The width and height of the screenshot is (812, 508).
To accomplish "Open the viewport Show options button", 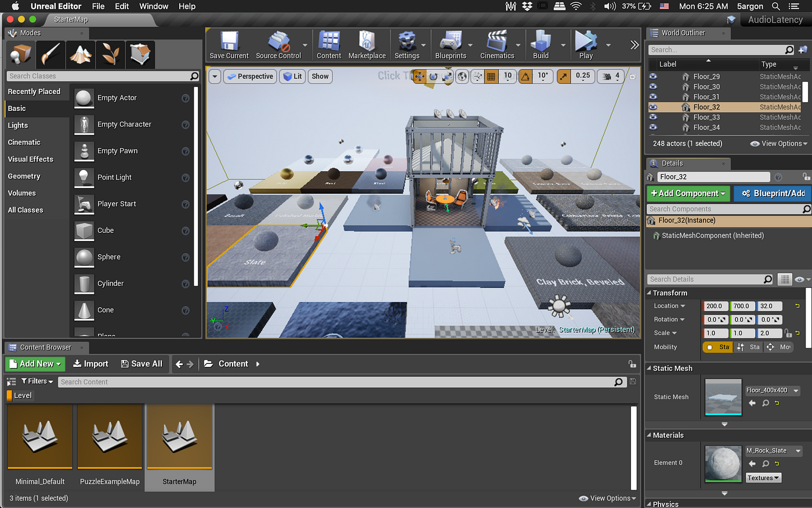I will click(x=320, y=76).
